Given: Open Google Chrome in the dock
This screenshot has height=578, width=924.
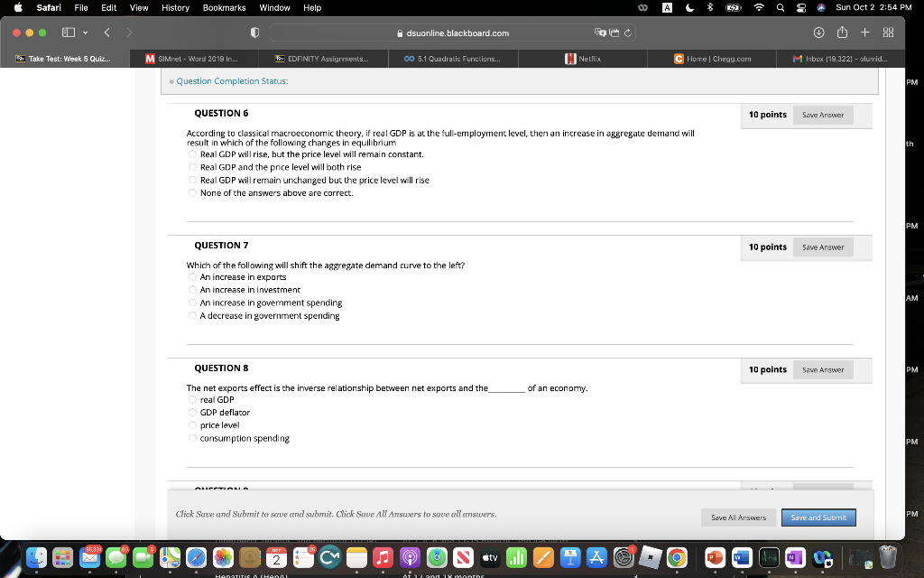Looking at the screenshot, I should coord(677,556).
